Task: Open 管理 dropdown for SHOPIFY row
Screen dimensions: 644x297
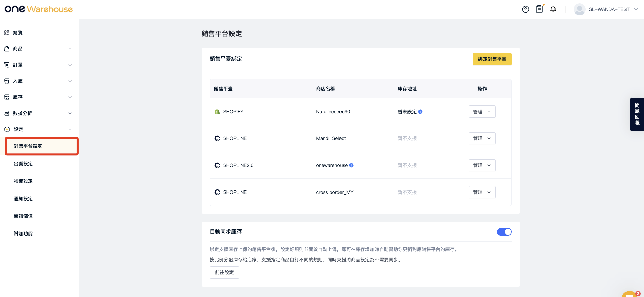Action: [x=482, y=112]
